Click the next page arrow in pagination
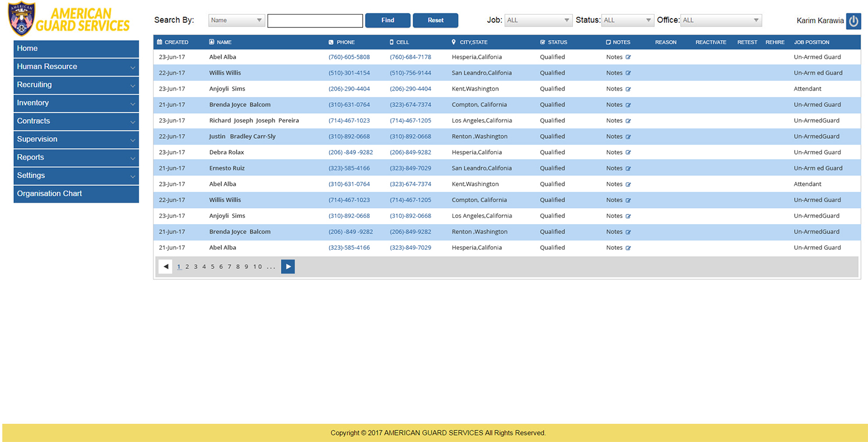Viewport: 868px width, 442px height. coord(288,267)
